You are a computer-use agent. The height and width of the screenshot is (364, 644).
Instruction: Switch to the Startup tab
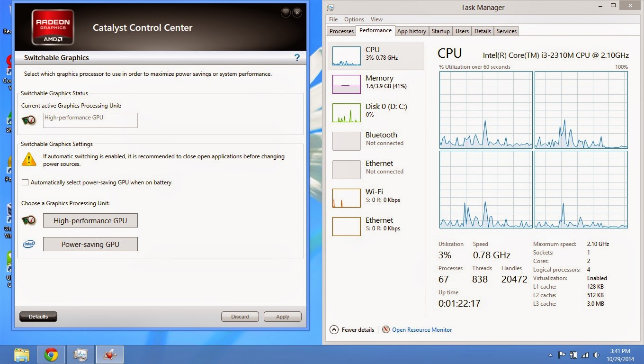[x=440, y=31]
